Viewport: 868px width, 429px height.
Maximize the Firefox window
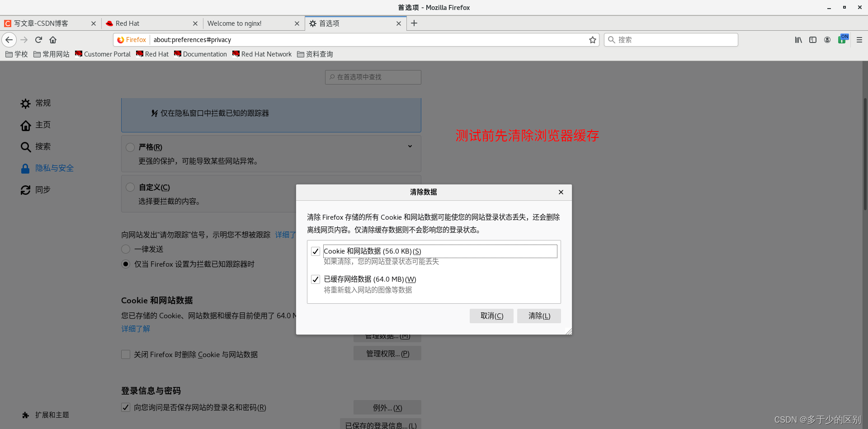(844, 8)
